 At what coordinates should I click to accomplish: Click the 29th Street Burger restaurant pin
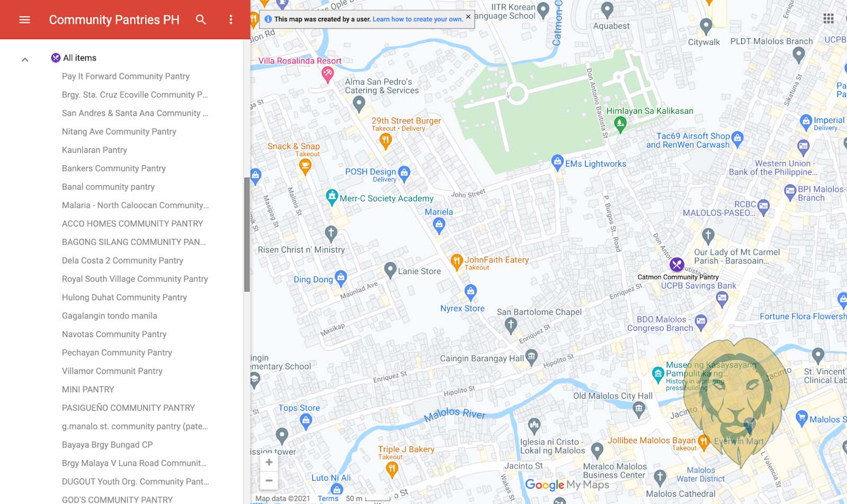pyautogui.click(x=385, y=141)
